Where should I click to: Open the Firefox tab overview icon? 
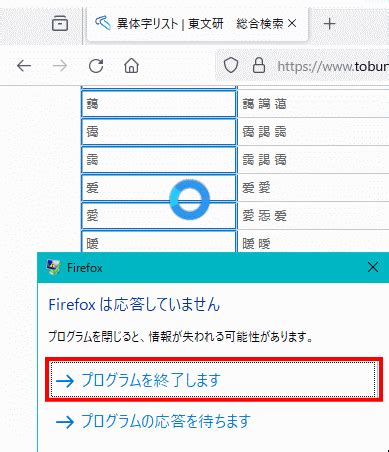tap(60, 24)
